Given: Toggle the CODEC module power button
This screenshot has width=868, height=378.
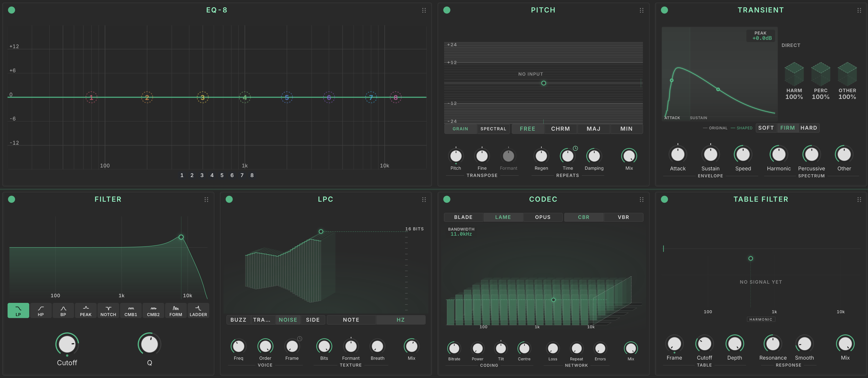Looking at the screenshot, I should 447,199.
